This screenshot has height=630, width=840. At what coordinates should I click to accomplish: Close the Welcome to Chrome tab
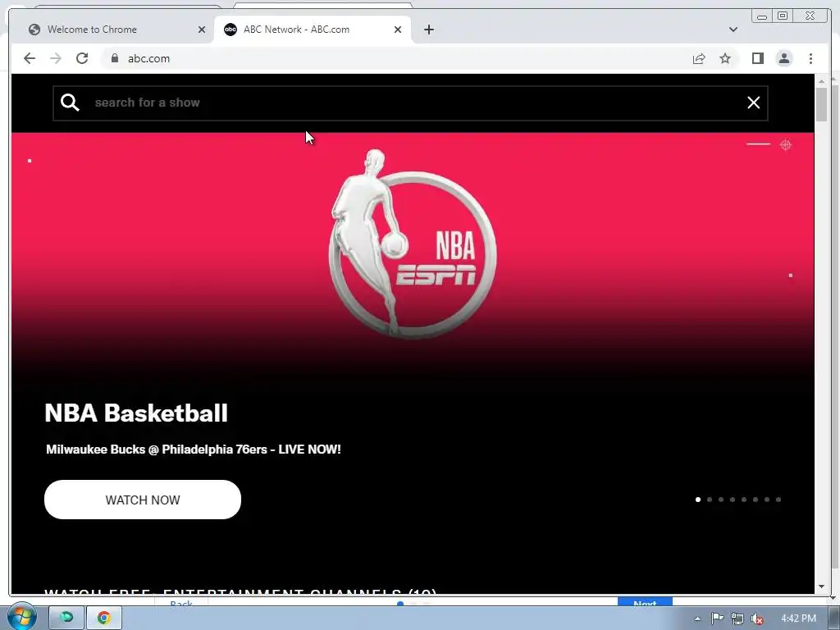pyautogui.click(x=202, y=30)
